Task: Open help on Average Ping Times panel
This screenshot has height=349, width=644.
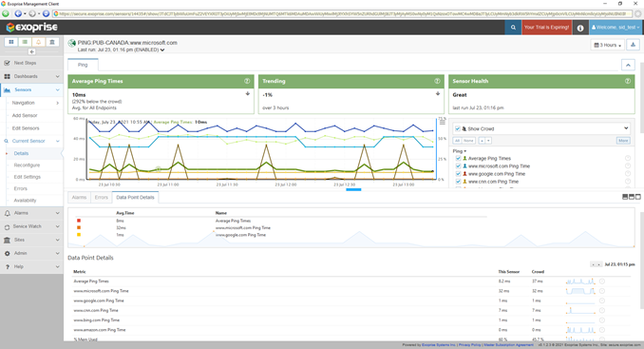Action: pyautogui.click(x=247, y=81)
